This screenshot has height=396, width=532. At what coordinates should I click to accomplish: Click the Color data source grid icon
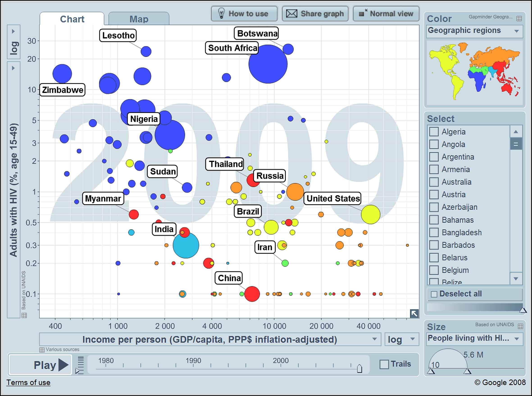pyautogui.click(x=519, y=18)
